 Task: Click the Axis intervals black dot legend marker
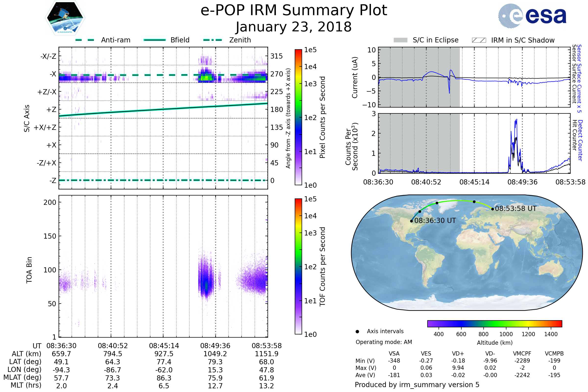pyautogui.click(x=357, y=332)
